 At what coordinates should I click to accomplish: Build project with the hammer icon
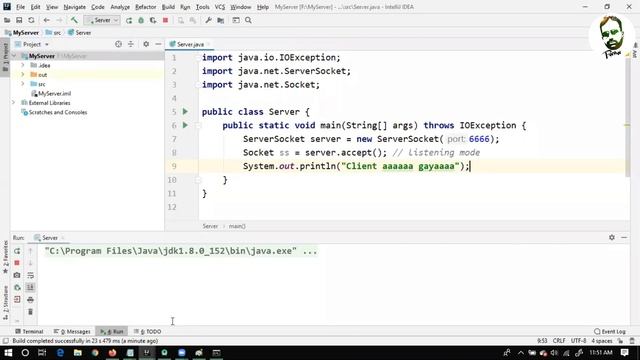click(x=74, y=20)
